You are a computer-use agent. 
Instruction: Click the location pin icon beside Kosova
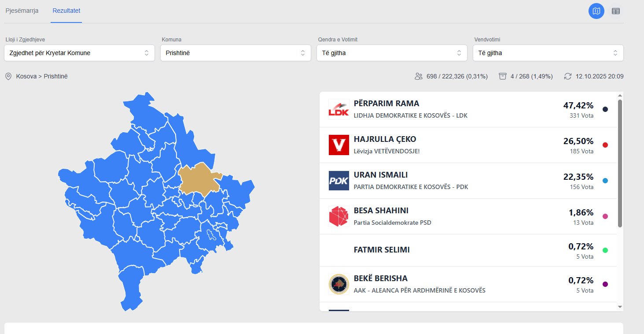pos(8,76)
